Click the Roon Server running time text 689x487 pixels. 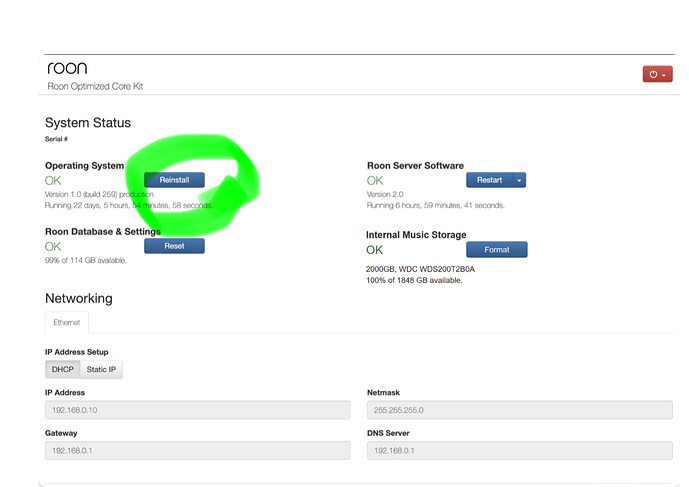point(435,205)
